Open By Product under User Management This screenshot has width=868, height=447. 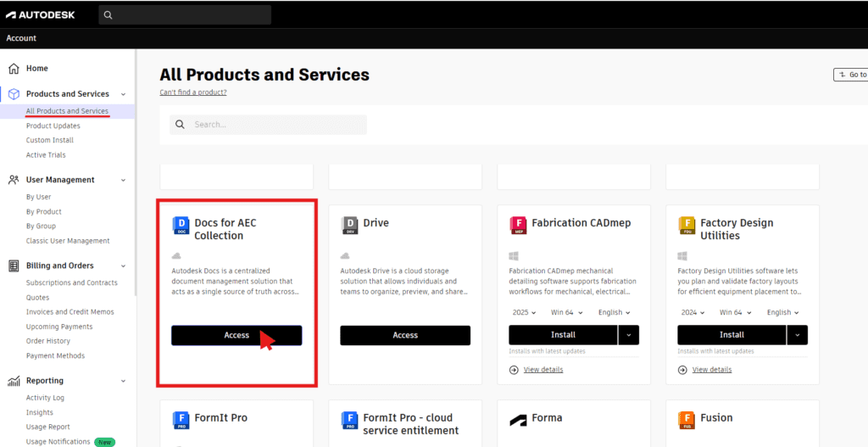pyautogui.click(x=44, y=211)
